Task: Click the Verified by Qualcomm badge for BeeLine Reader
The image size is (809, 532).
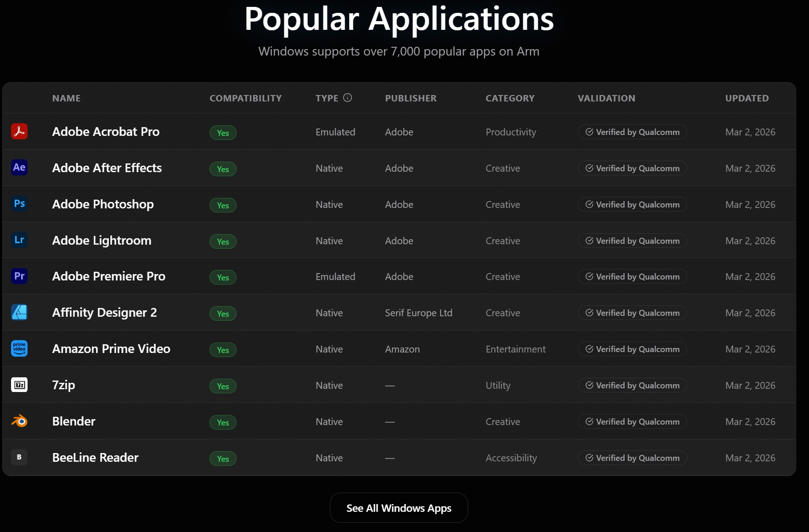Action: coord(632,458)
